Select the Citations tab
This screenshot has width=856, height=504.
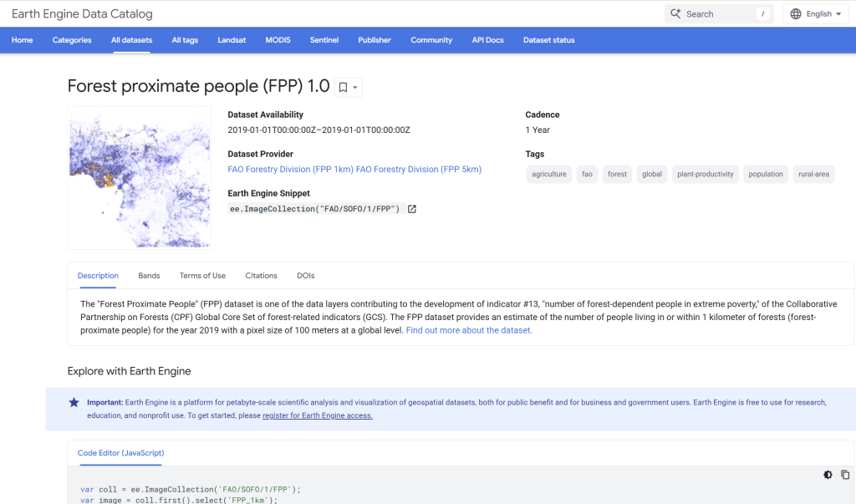tap(261, 276)
